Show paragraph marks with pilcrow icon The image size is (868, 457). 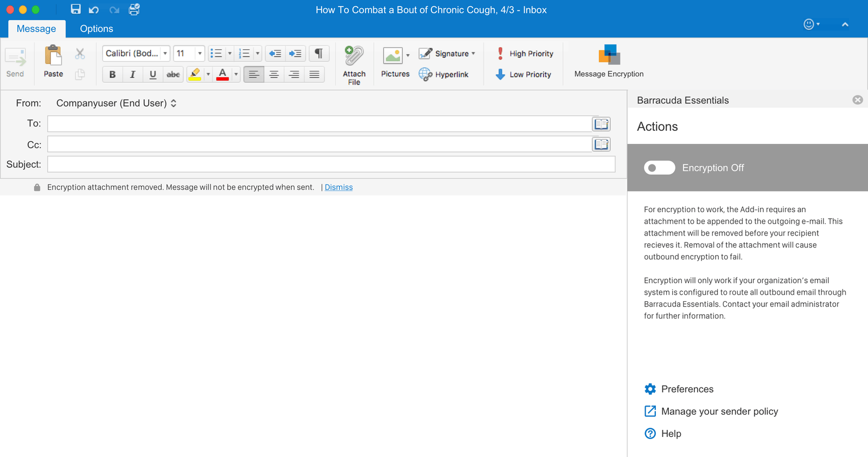319,53
